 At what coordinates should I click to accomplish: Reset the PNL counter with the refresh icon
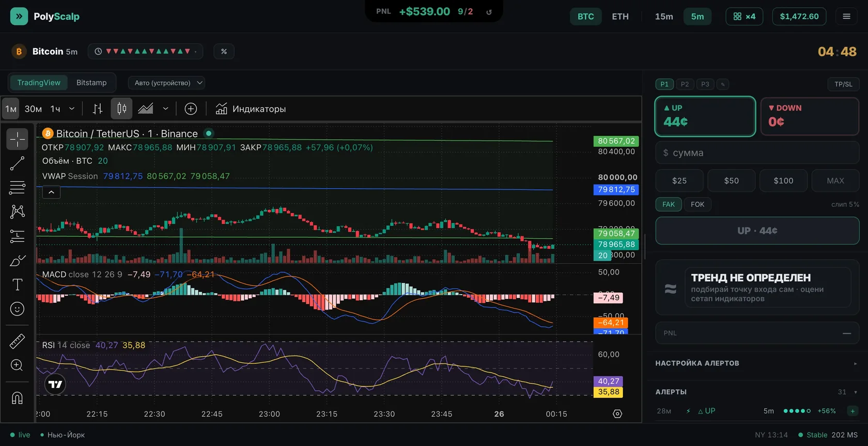[489, 12]
